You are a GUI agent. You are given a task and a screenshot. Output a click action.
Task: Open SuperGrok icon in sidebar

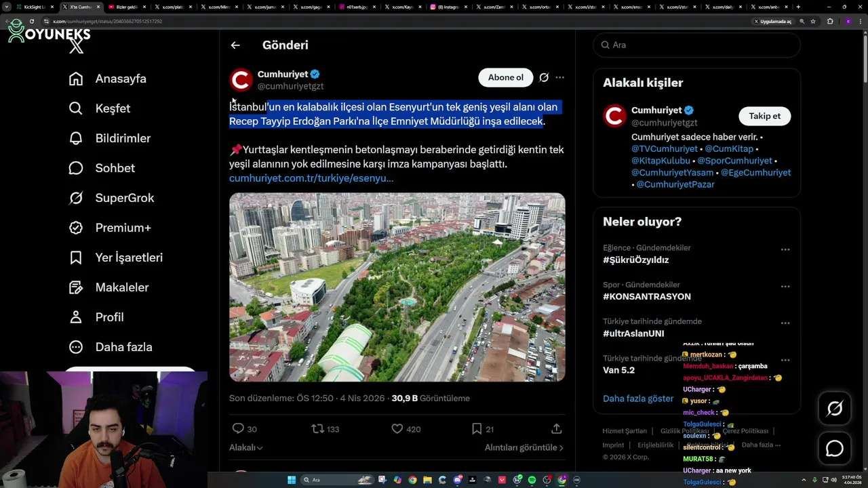(76, 198)
